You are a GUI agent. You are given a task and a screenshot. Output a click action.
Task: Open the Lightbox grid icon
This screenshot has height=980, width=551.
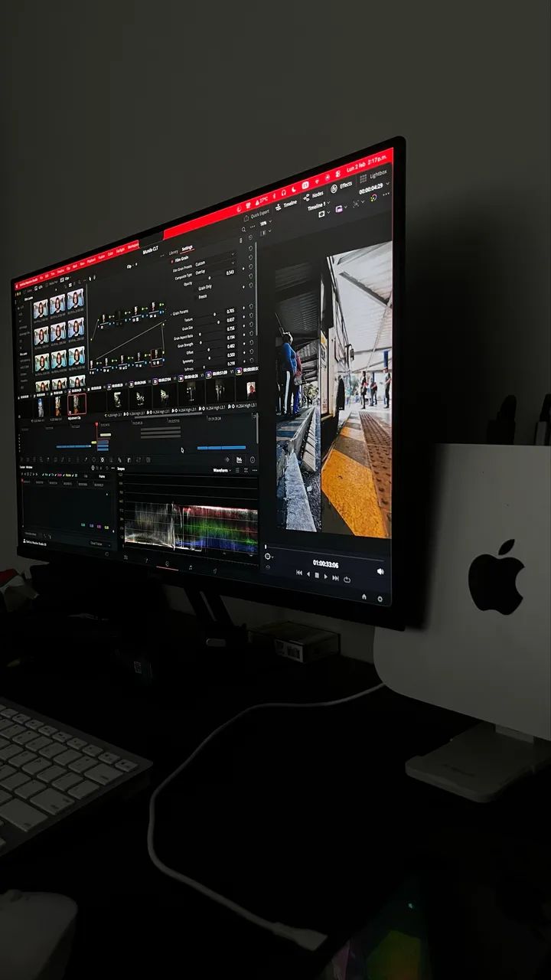tap(364, 178)
